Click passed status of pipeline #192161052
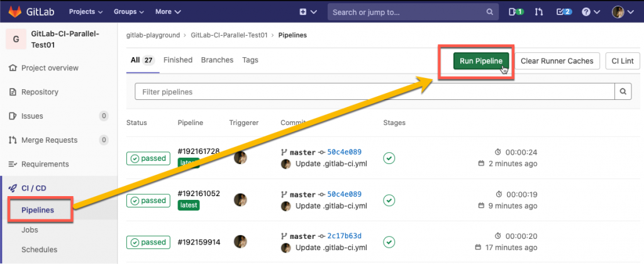 148,201
